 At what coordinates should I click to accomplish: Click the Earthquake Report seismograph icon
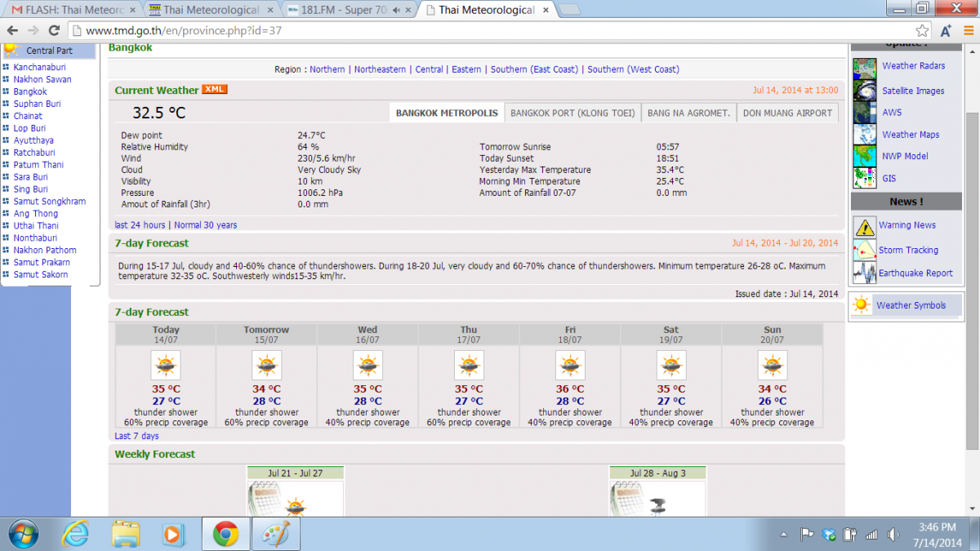(x=864, y=273)
